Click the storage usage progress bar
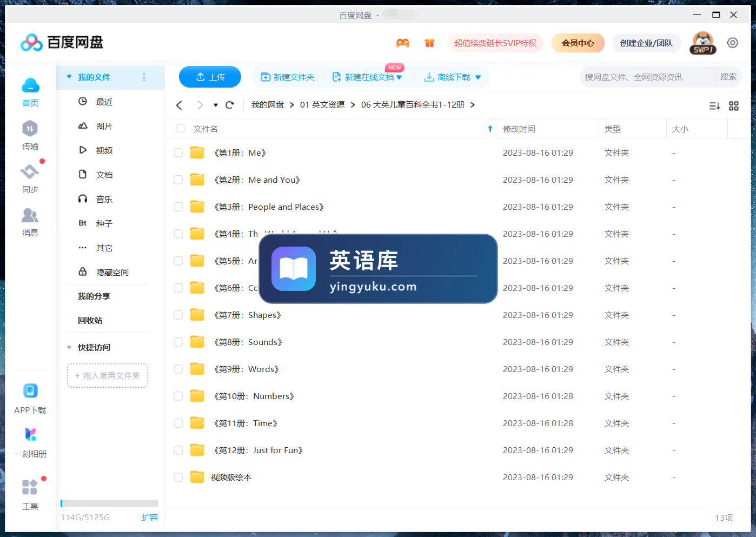Viewport: 756px width, 537px height. (109, 503)
